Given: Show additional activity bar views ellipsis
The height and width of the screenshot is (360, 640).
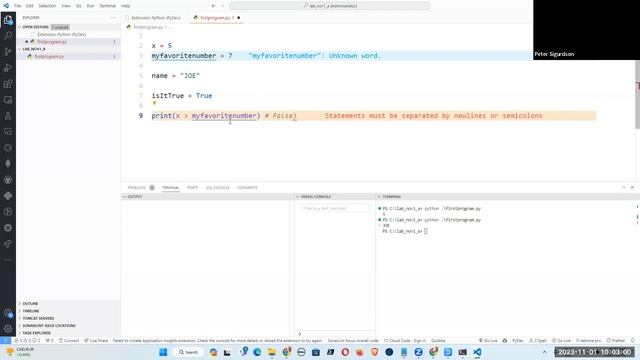Looking at the screenshot, I should [8, 260].
